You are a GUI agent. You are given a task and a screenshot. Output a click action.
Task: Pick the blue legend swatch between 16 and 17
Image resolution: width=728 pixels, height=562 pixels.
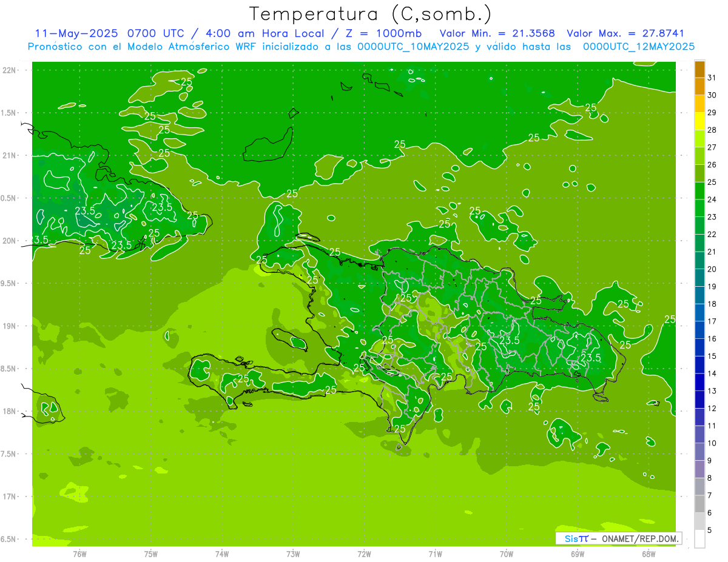[x=700, y=330]
